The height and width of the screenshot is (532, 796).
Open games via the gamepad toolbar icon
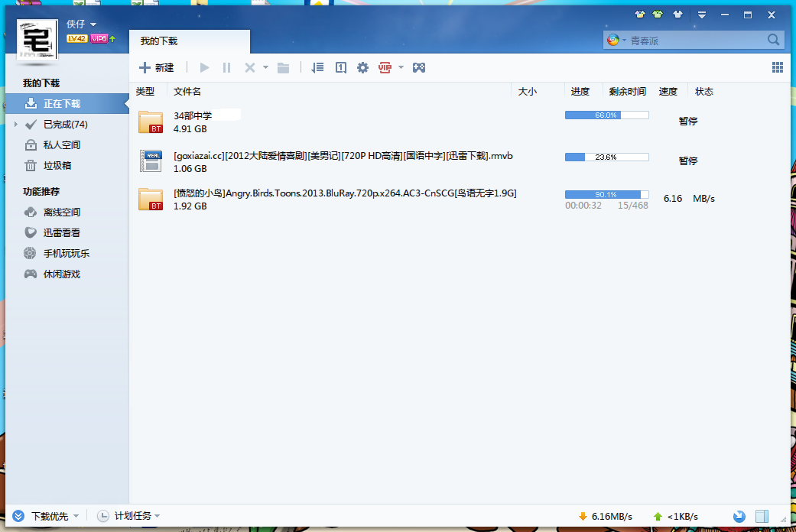point(419,67)
